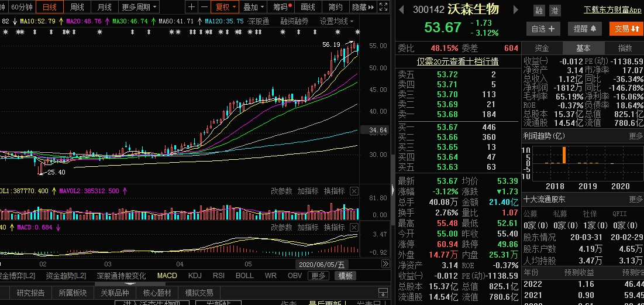
Task: Switch to 简约 simple mode
Action: 336,7
